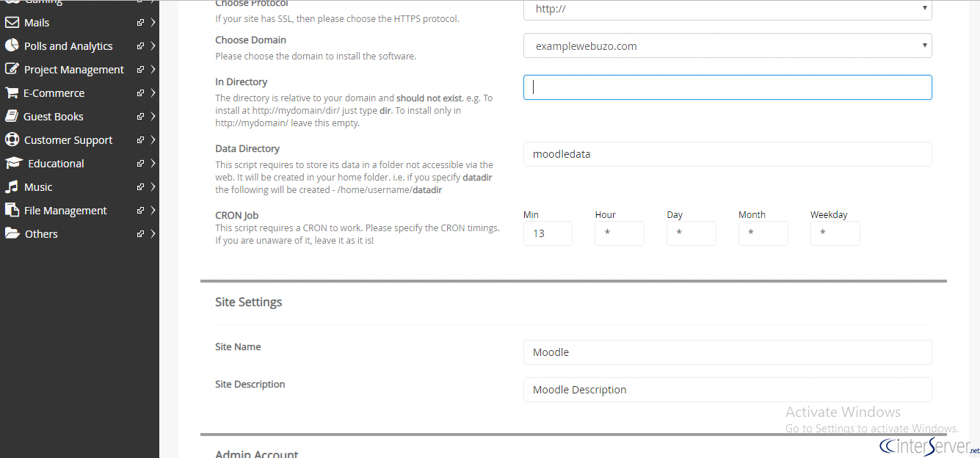Click the Project Management edit icon
This screenshot has height=458, width=980.
pyautogui.click(x=12, y=69)
